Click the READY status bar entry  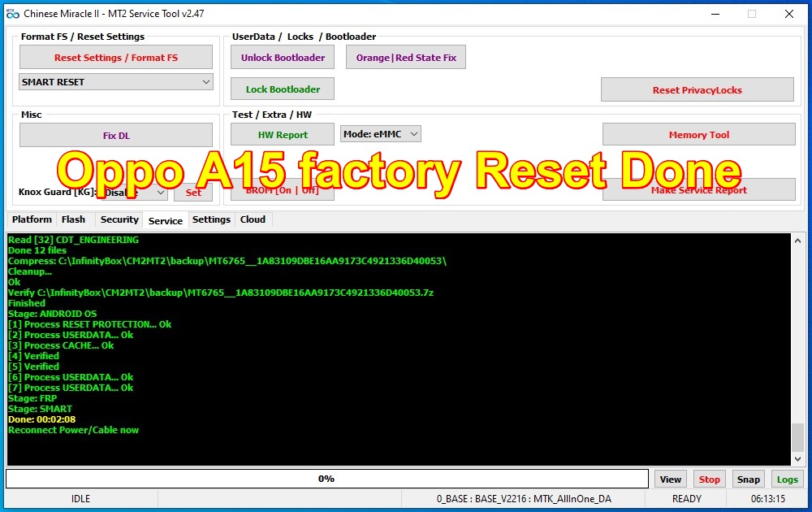tap(687, 498)
